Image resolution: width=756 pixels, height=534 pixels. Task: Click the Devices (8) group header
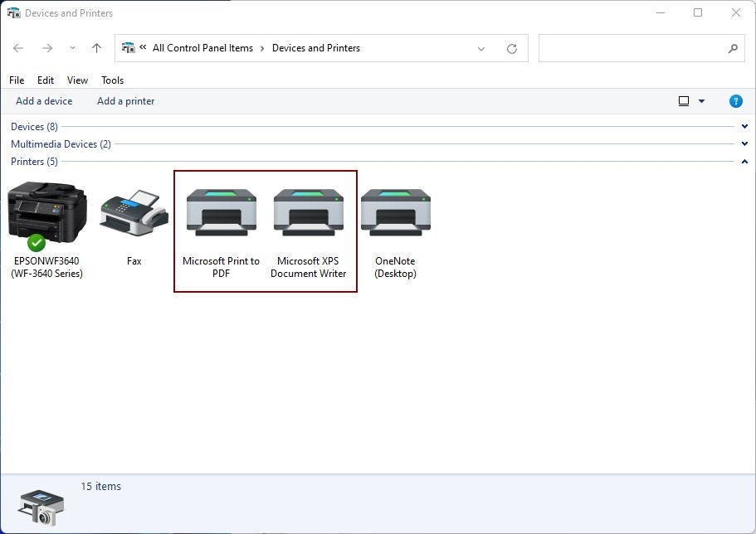pyautogui.click(x=34, y=127)
